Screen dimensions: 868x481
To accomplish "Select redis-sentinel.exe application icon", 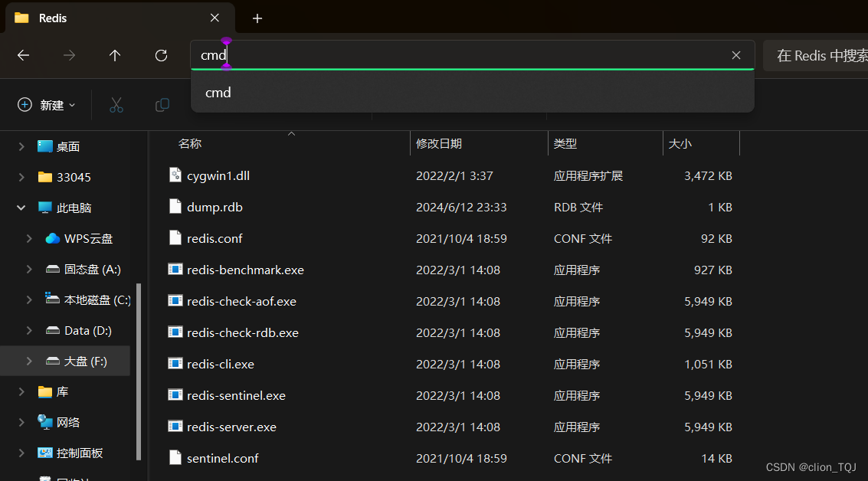I will [x=175, y=395].
